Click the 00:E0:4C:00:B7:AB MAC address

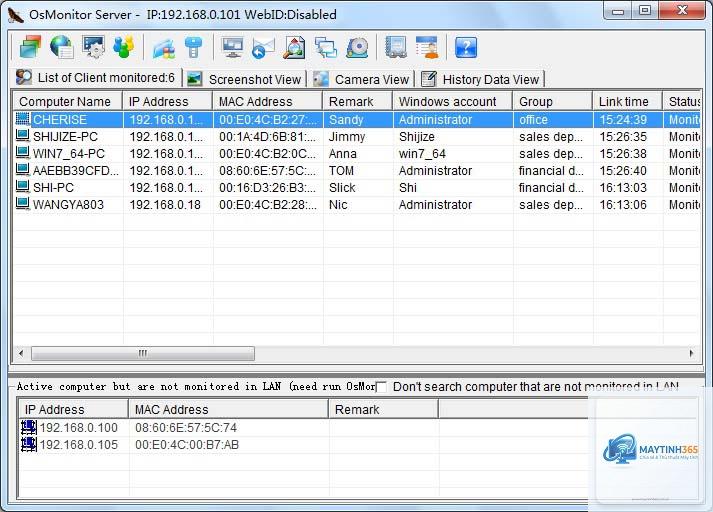(x=187, y=445)
